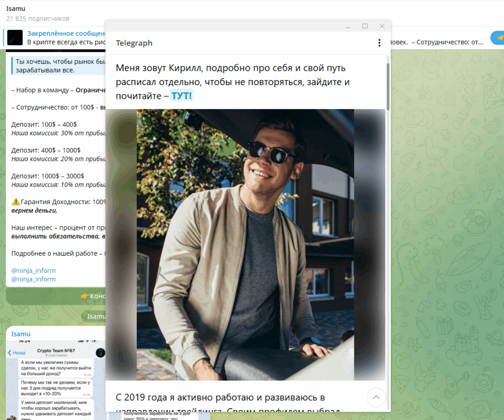Viewport: 504px width, 420px height.
Task: Open the ТУТ! link in the article
Action: [x=182, y=96]
